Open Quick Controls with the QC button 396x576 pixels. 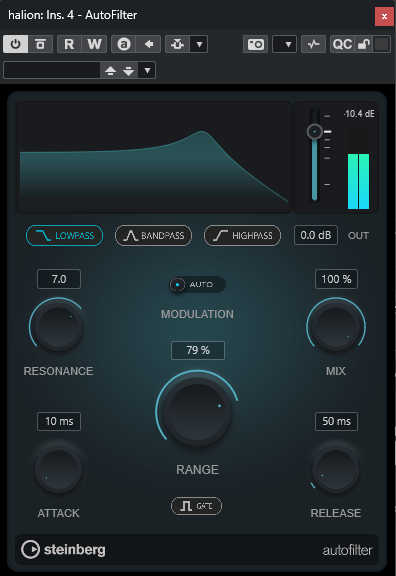click(342, 44)
